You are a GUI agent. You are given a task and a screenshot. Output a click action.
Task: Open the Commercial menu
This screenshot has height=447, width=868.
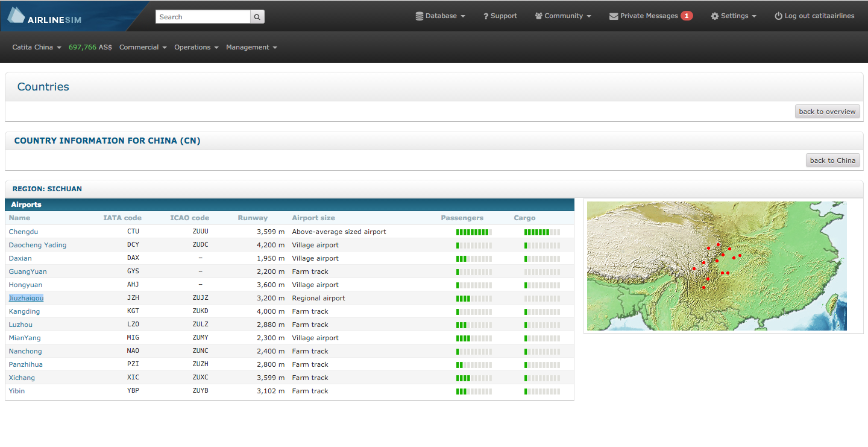pos(143,47)
